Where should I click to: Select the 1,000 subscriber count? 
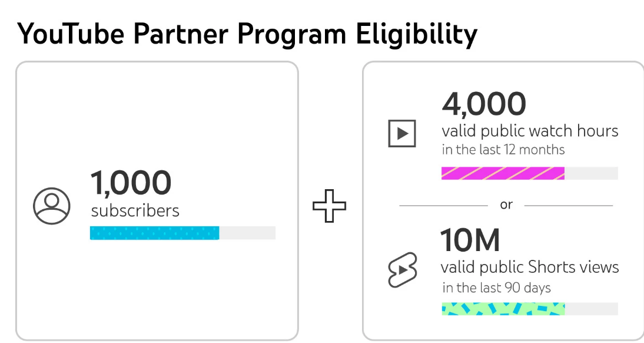point(131,183)
